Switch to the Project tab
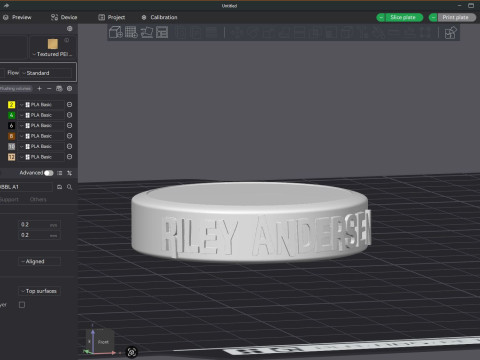This screenshot has width=480, height=360. click(112, 17)
